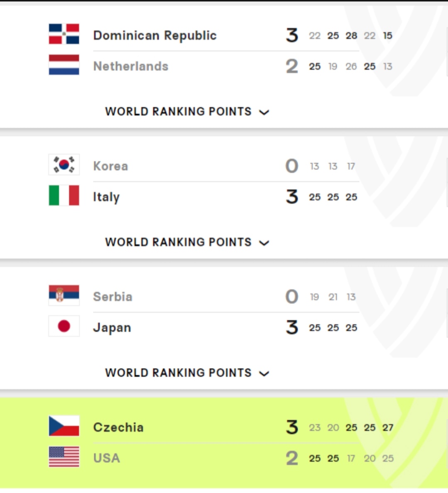Screen dimensions: 448x493
Task: Select the Italy team name
Action: tap(106, 197)
